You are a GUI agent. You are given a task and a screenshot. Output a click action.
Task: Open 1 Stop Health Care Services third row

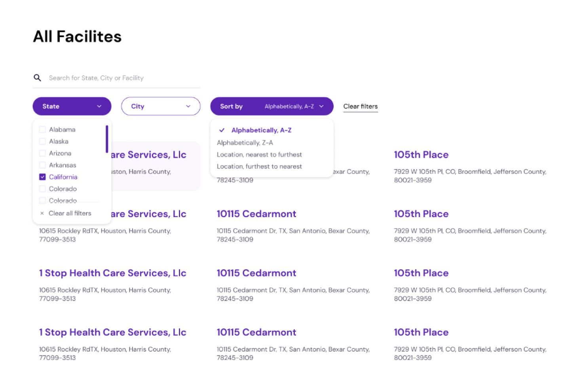point(113,273)
